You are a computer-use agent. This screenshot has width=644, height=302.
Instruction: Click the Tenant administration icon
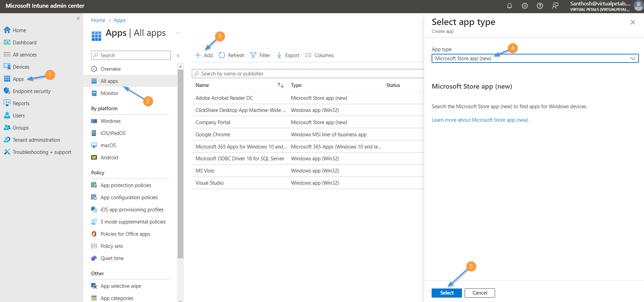7,140
